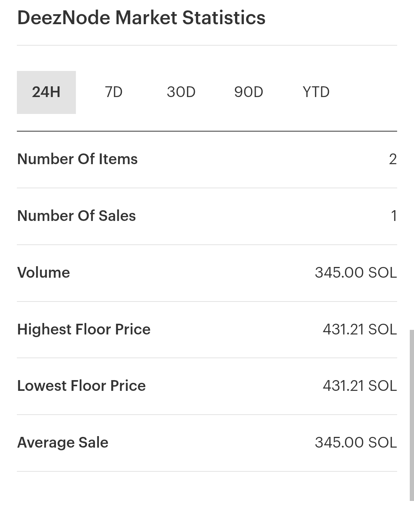Click the vertical scrollbar thumb

pos(412,415)
